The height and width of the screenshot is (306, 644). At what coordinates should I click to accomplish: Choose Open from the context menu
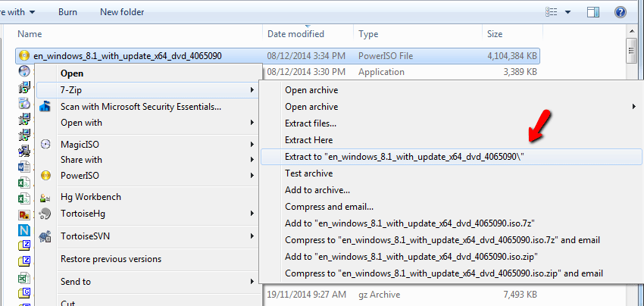click(x=149, y=73)
